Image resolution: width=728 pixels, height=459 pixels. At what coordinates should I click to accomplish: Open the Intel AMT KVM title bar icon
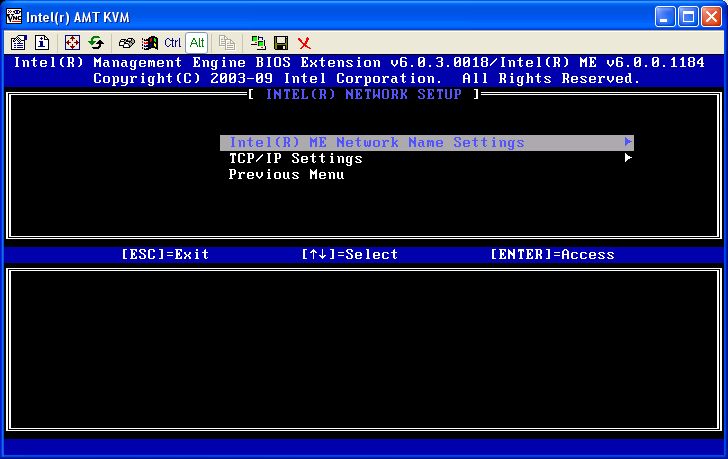(x=12, y=16)
